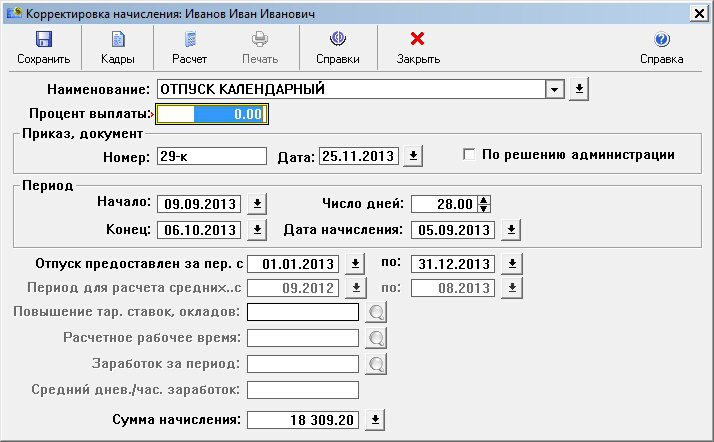Open Сумма начисления download-arrow button
This screenshot has width=714, height=442.
tap(376, 419)
